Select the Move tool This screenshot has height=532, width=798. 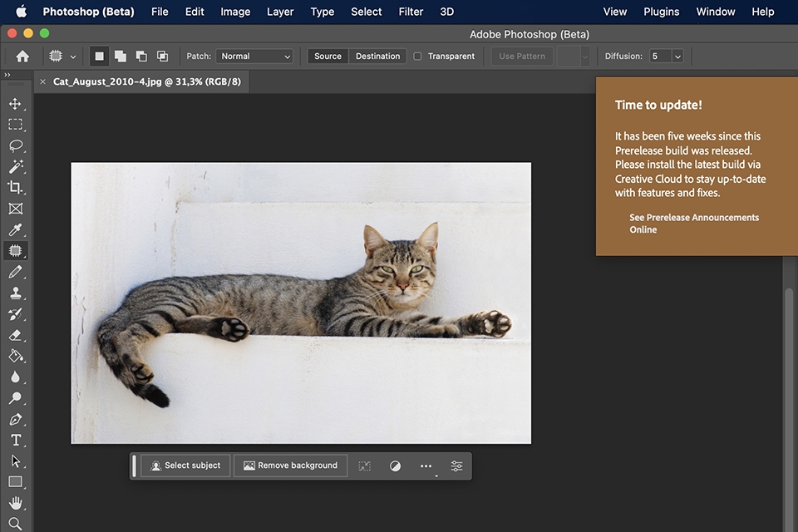[x=15, y=104]
